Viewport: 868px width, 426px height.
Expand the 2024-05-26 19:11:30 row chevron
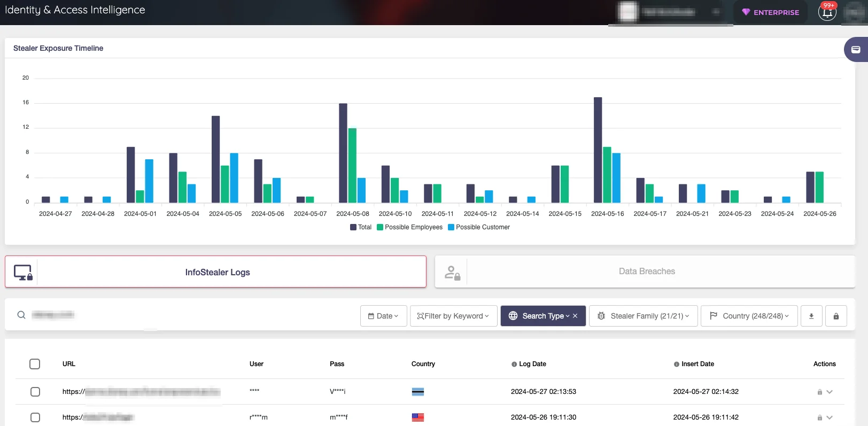pos(830,417)
